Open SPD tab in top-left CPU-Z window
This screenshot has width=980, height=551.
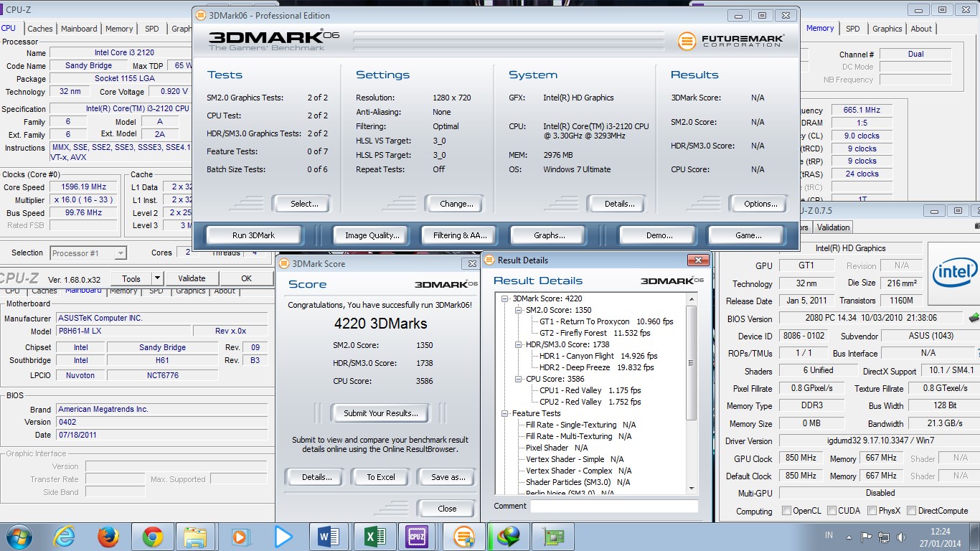point(152,29)
